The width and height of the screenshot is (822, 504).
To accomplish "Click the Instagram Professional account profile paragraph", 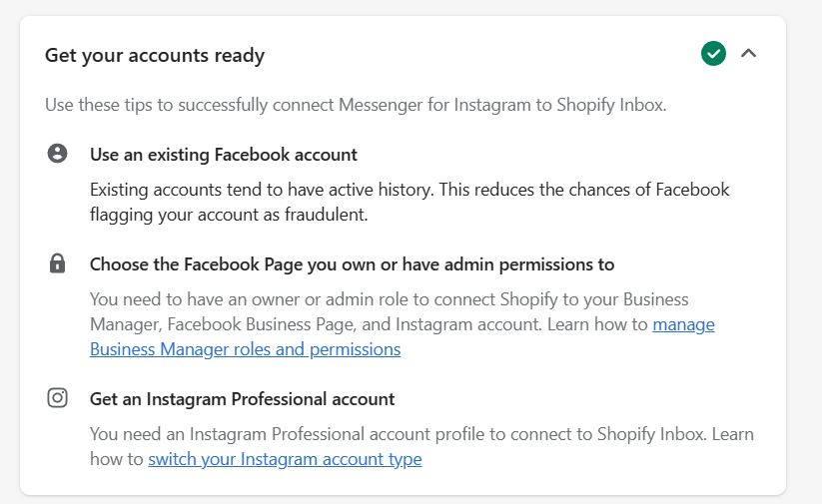I will point(421,446).
